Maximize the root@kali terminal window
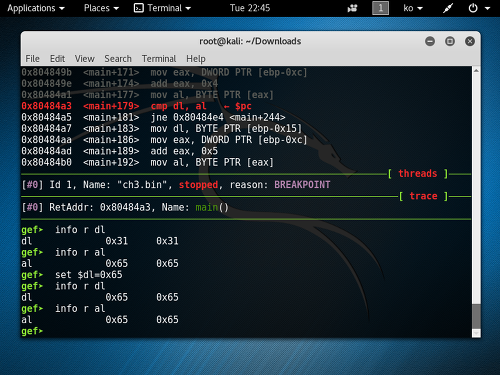The image size is (500, 375). click(450, 41)
